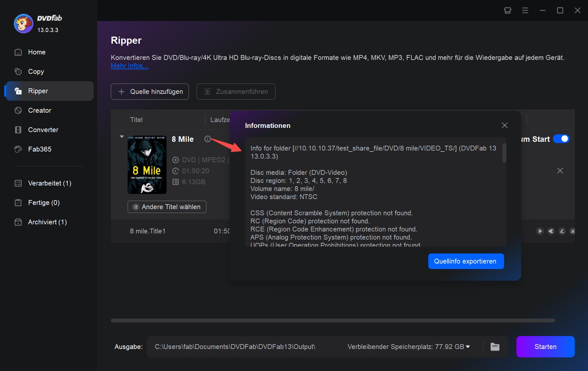Viewport: 588px width, 371px height.
Task: Open the hamburger main menu
Action: pyautogui.click(x=525, y=11)
